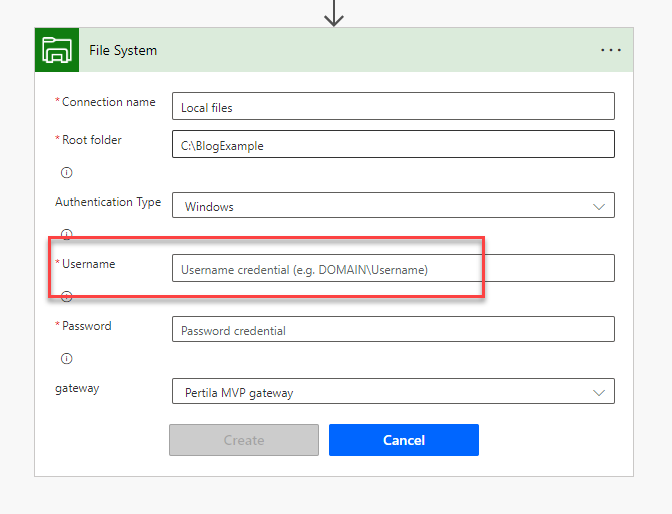
Task: Click the Username label text
Action: [x=88, y=264]
